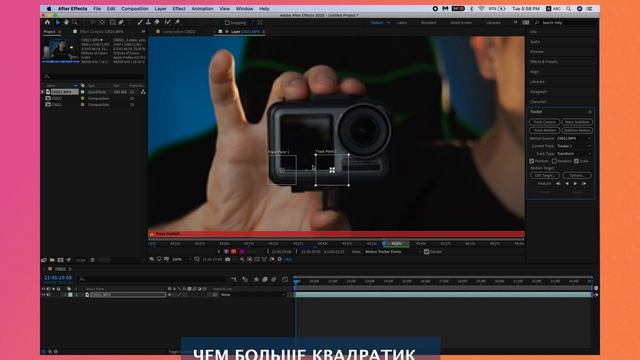Viewport: 640px width, 360px height.
Task: Click the snapshot camera icon below the viewer
Action: coord(228,260)
